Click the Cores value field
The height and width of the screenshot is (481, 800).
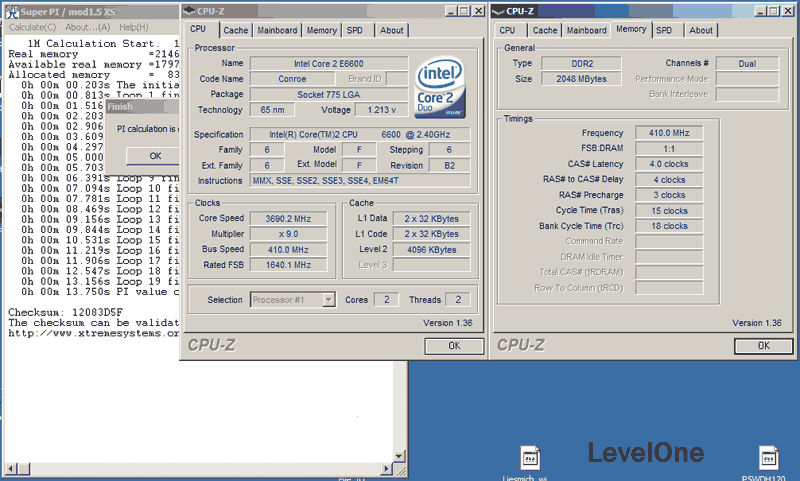coord(386,299)
